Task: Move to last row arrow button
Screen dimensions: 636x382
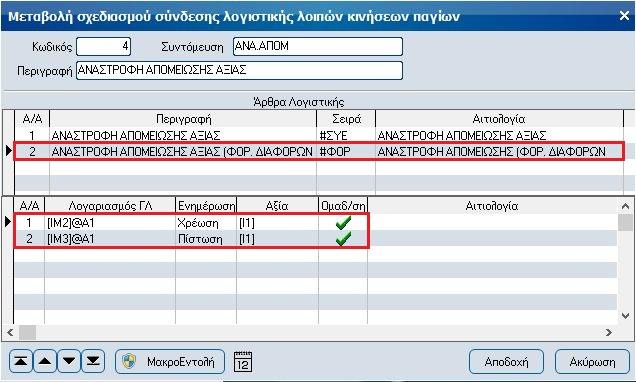Action: (93, 361)
